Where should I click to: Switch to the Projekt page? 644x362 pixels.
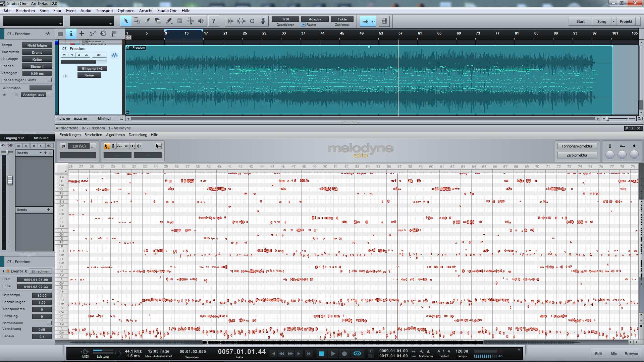point(626,21)
